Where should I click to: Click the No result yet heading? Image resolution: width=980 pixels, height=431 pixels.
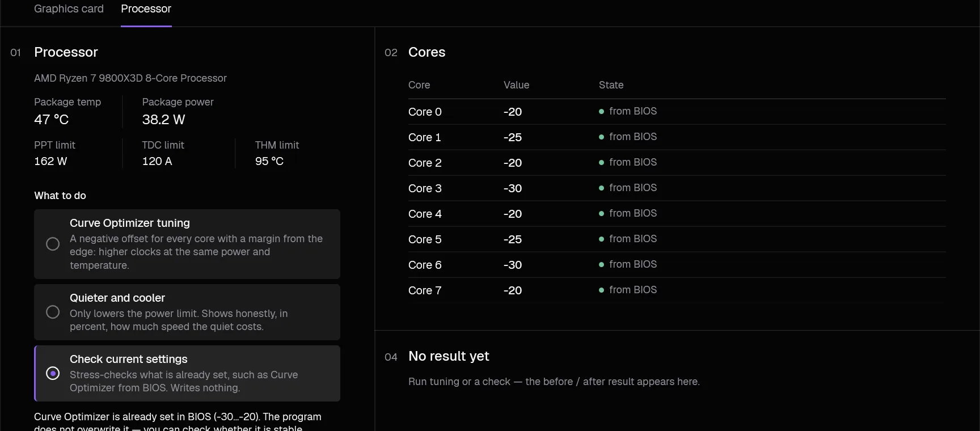tap(449, 356)
